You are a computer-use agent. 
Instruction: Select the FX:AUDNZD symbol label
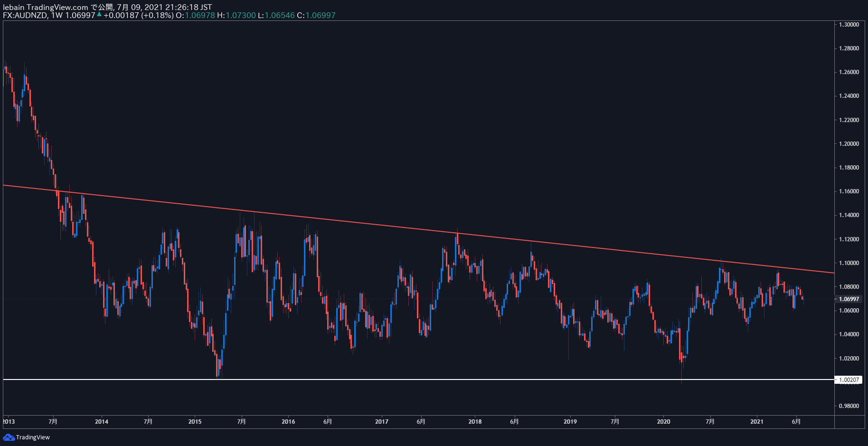(25, 15)
